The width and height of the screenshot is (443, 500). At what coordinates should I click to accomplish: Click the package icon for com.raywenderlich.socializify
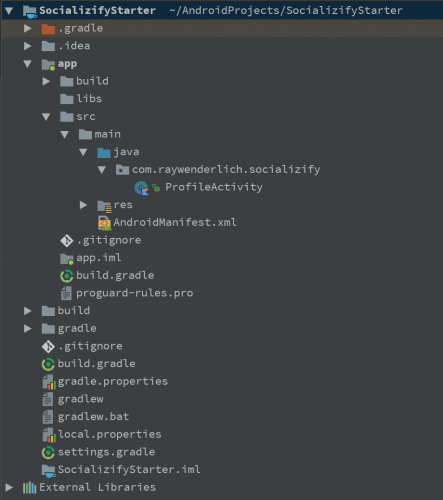[x=122, y=170]
